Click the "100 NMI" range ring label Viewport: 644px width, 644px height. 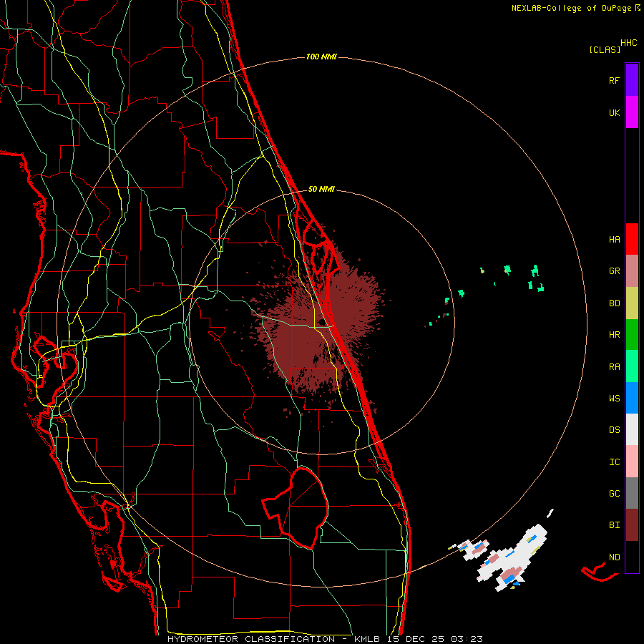pos(321,57)
